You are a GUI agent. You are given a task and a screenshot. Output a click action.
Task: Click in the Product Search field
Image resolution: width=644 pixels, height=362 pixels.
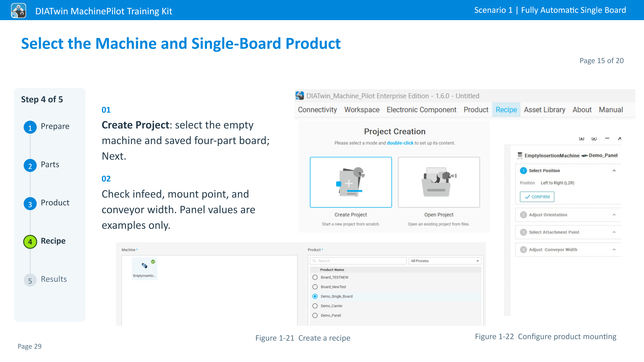[x=358, y=261]
